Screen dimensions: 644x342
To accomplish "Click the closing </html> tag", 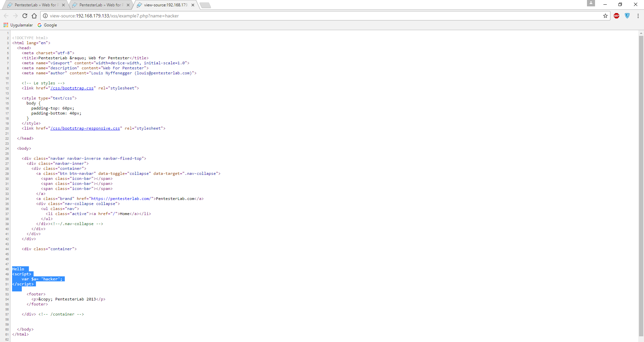I will pos(20,334).
